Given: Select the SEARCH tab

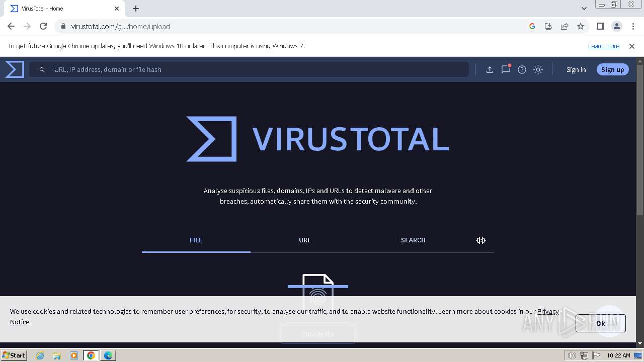Looking at the screenshot, I should click(413, 240).
